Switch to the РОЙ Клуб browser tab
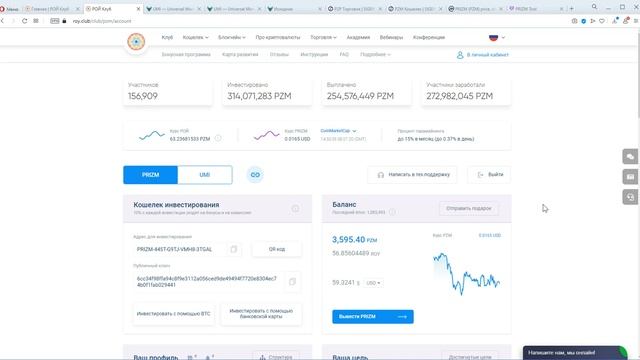640x360 pixels. pyautogui.click(x=113, y=9)
